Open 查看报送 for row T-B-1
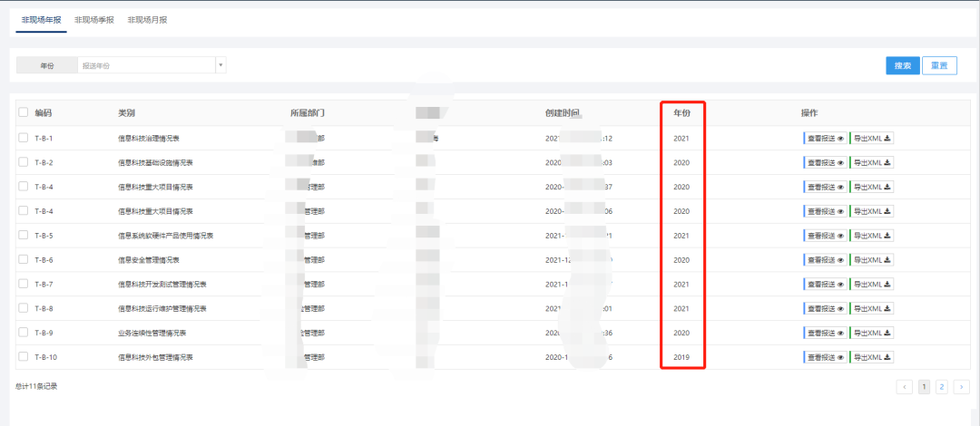Screen dimensions: 980x426 (x=825, y=138)
